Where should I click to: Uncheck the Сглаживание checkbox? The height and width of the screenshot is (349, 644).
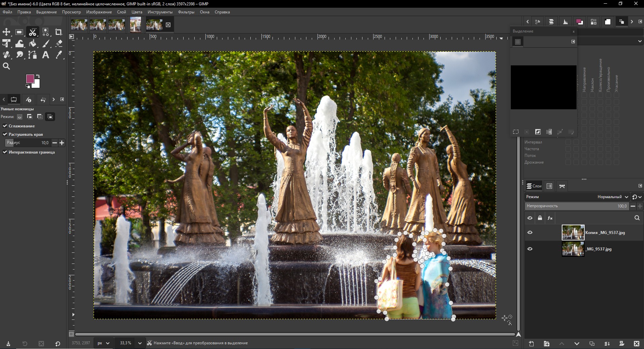coord(5,126)
